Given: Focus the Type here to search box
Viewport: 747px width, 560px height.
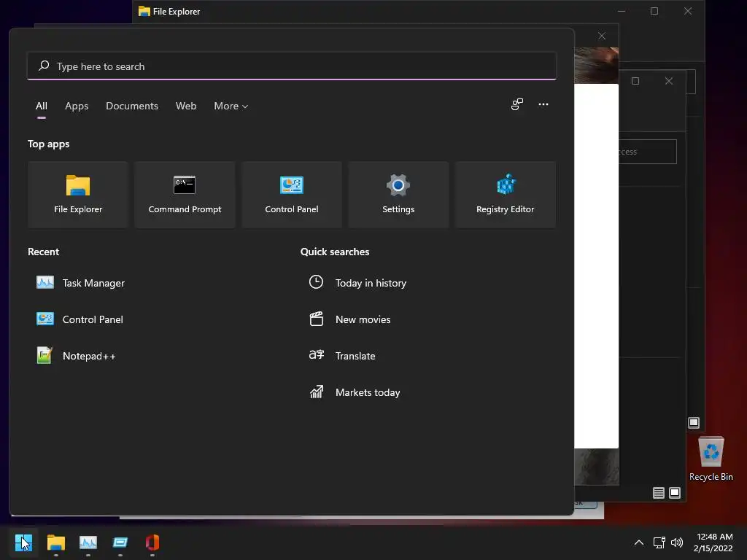Looking at the screenshot, I should [292, 66].
